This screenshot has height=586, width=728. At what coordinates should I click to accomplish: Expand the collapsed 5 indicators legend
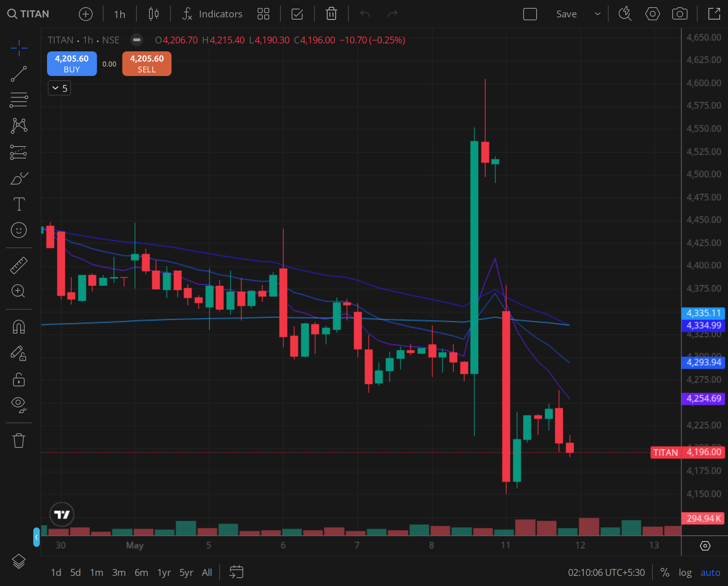click(x=59, y=88)
